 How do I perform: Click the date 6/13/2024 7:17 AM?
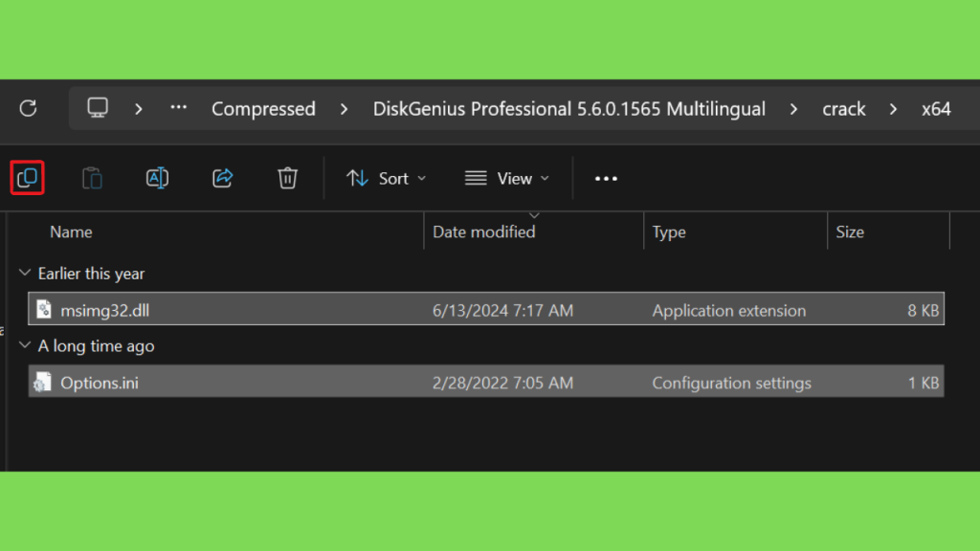502,311
